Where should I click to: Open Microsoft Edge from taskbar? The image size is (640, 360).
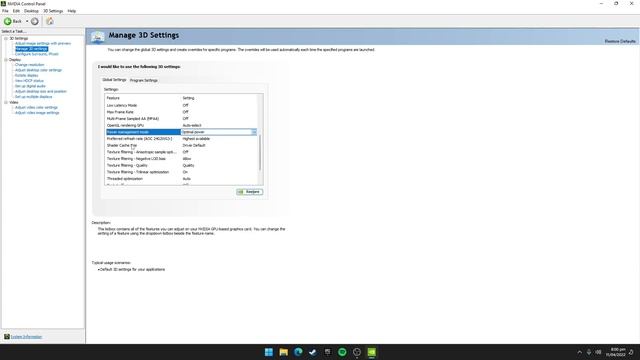point(298,352)
